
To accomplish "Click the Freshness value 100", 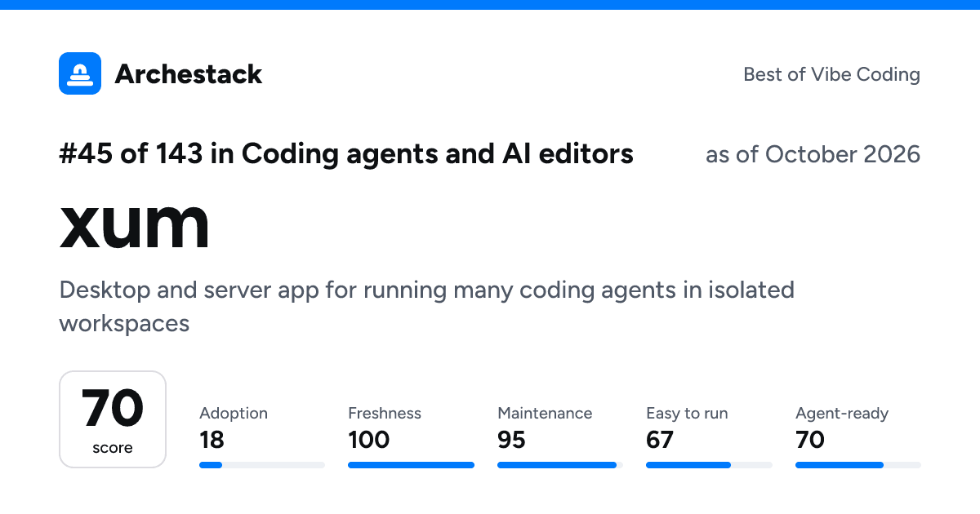I will pos(369,441).
